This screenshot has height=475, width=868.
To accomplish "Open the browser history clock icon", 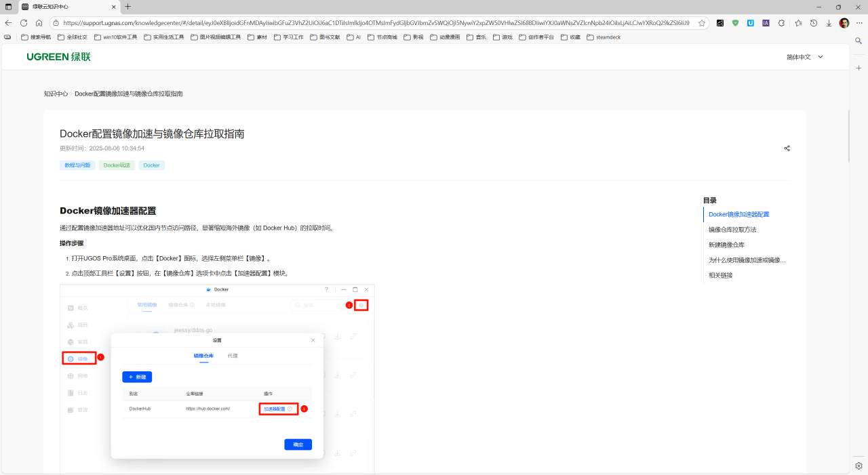I will [814, 22].
